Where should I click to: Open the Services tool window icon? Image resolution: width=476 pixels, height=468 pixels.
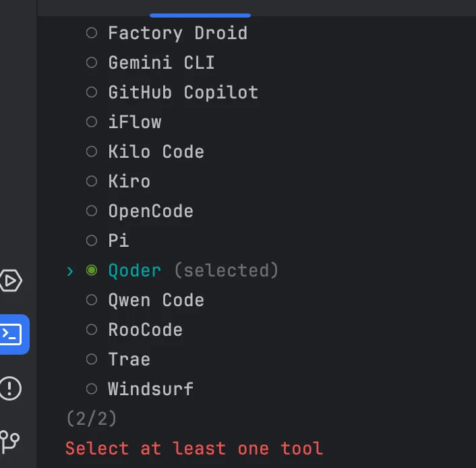11,280
